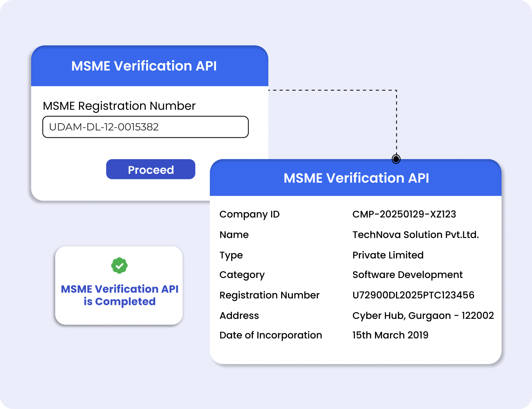This screenshot has height=409, width=532.
Task: Click registration number U72900DL2025PTC123456
Action: [413, 295]
